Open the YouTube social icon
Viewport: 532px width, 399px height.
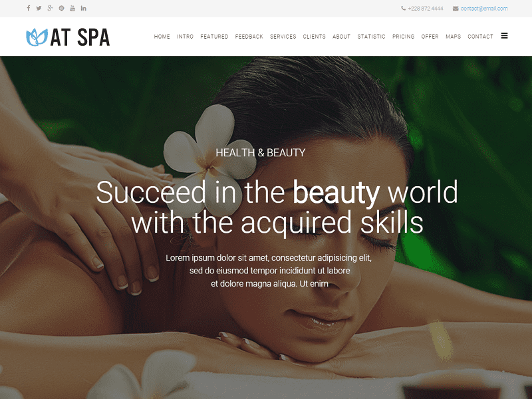72,8
